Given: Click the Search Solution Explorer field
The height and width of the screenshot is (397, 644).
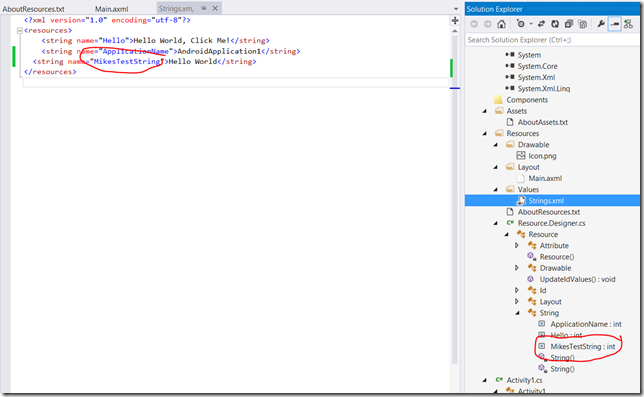Looking at the screenshot, I should [552, 40].
